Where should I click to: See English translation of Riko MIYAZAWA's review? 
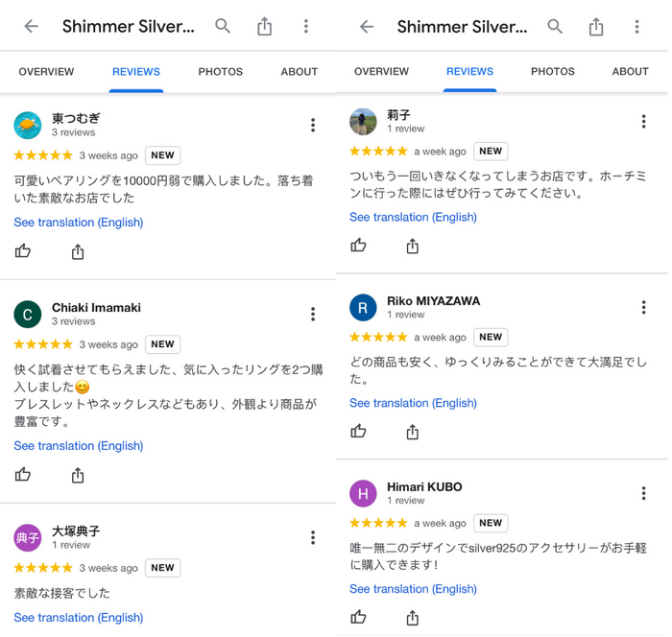pyautogui.click(x=413, y=403)
